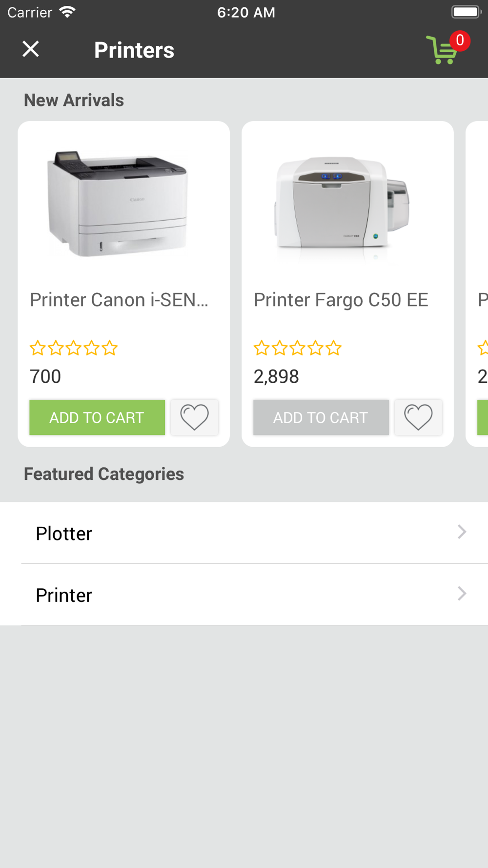Close the Printers screen with X icon

(x=31, y=49)
